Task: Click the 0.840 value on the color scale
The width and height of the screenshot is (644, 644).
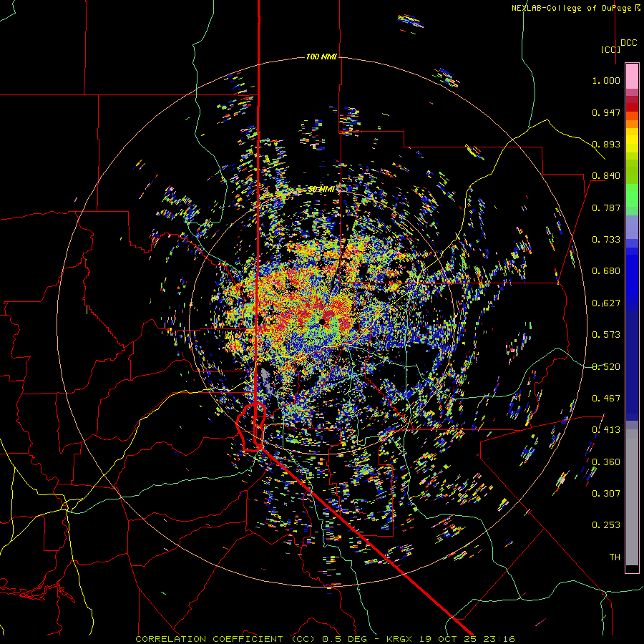Action: (606, 176)
